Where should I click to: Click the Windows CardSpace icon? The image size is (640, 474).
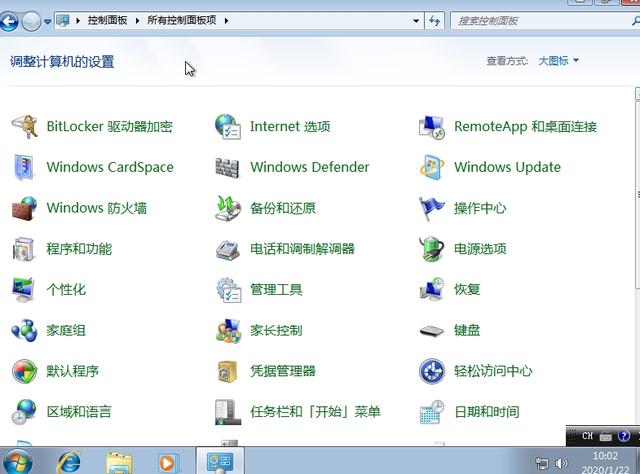pyautogui.click(x=24, y=167)
